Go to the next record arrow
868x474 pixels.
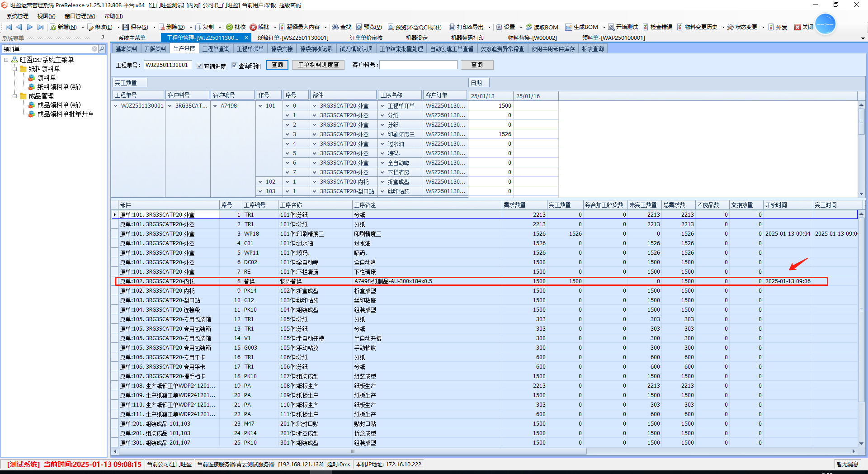pos(30,27)
